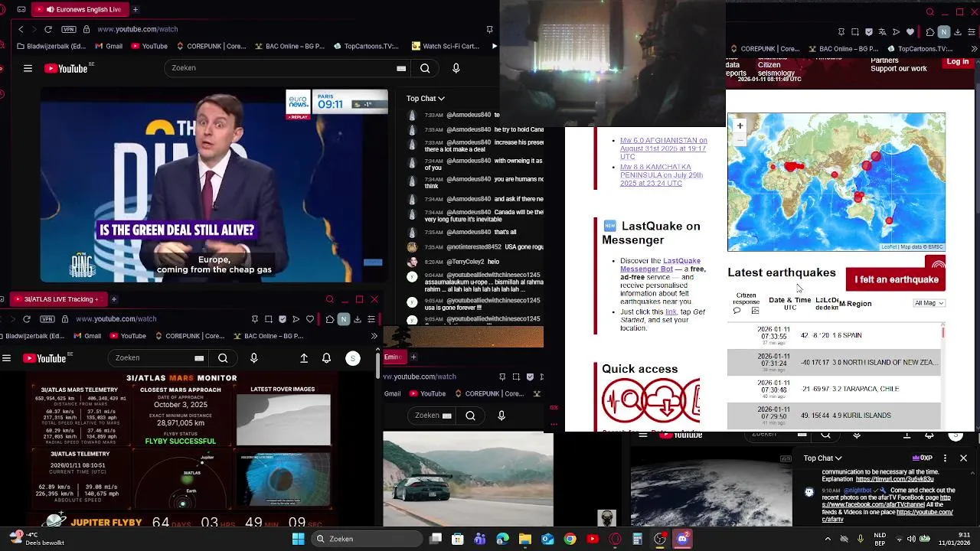
Task: Reload the Euronews YouTube page
Action: coord(48,29)
